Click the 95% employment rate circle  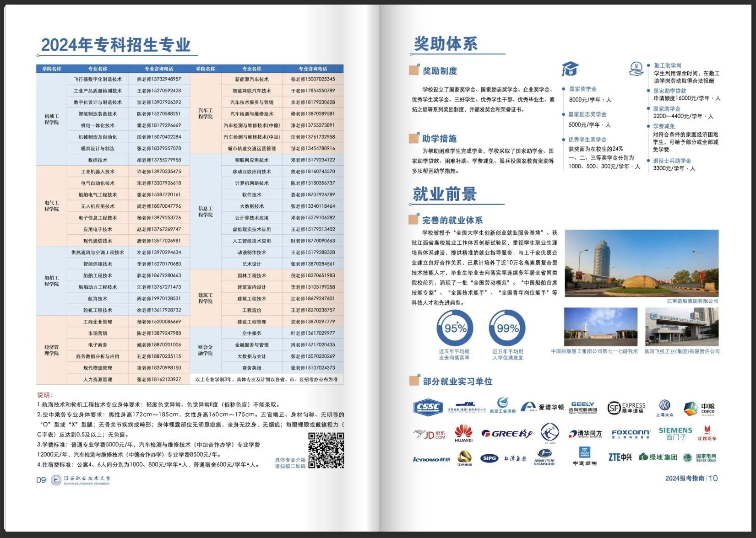coord(455,328)
